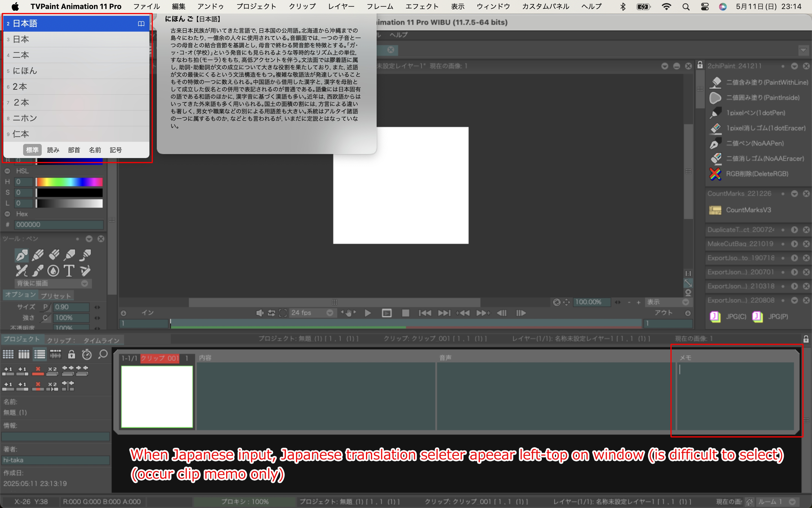This screenshot has height=508, width=812.
Task: Toggle the C curve for strength
Action: tap(46, 317)
